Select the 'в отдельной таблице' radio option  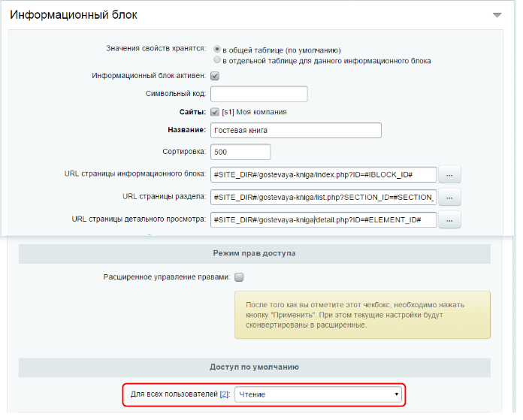point(217,60)
